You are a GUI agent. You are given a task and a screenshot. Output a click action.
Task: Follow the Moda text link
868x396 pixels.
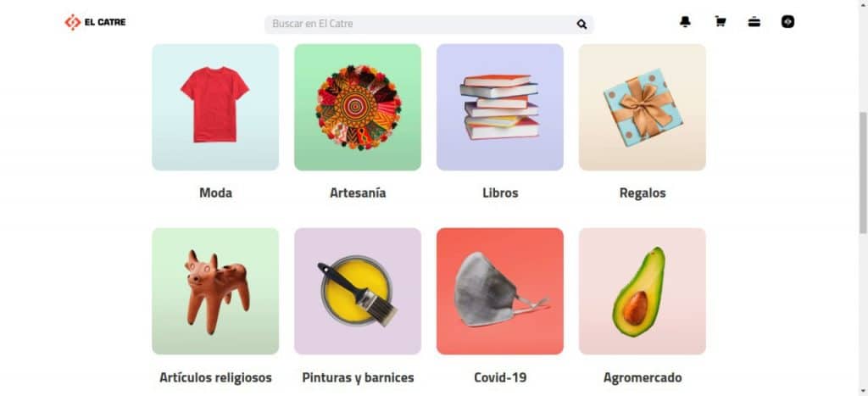pyautogui.click(x=215, y=192)
